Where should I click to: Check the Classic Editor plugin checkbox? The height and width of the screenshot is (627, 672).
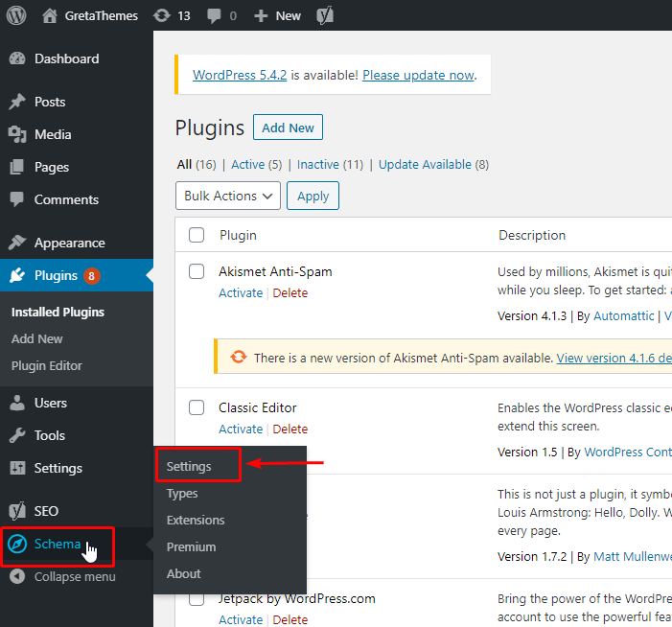pyautogui.click(x=197, y=407)
